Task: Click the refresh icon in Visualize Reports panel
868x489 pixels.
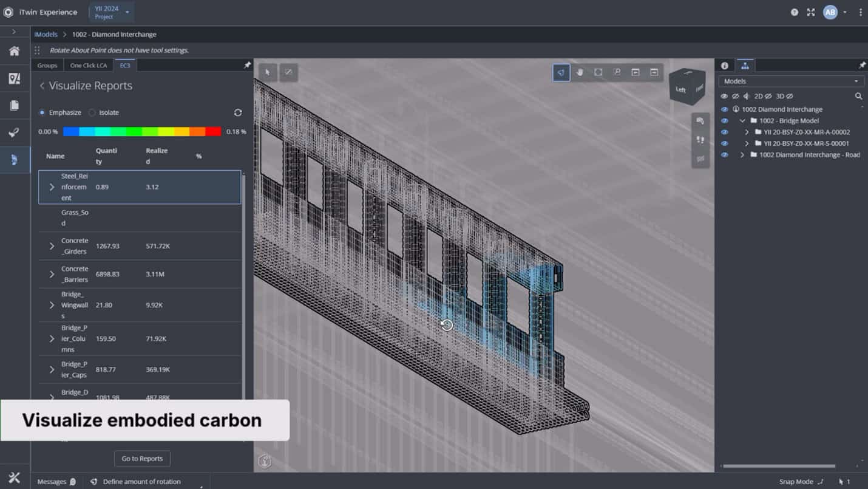Action: 237,112
